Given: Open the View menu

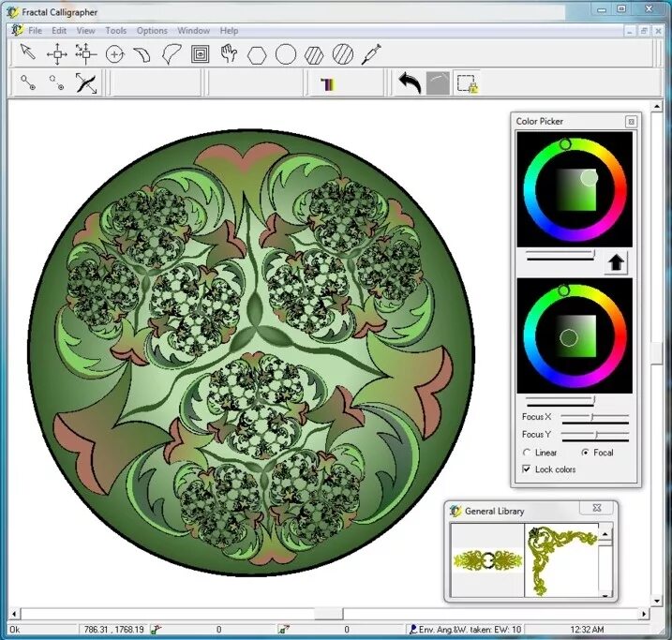Looking at the screenshot, I should pyautogui.click(x=85, y=31).
